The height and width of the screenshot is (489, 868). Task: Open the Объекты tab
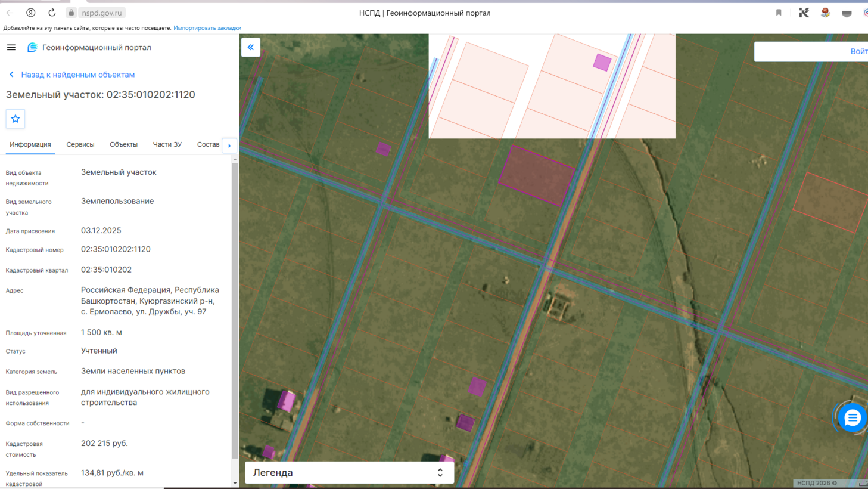click(123, 144)
